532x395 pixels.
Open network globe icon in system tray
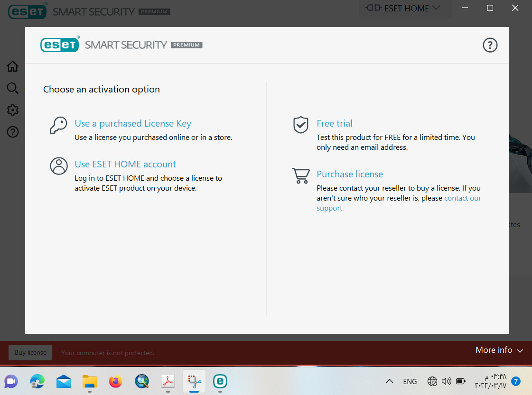click(x=432, y=381)
